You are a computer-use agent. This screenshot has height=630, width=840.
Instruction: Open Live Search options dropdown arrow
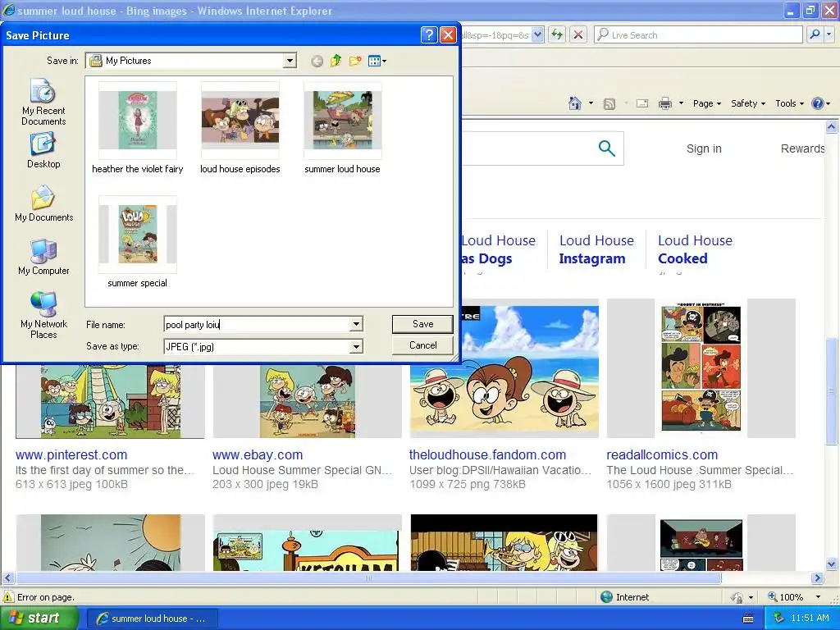pyautogui.click(x=829, y=34)
